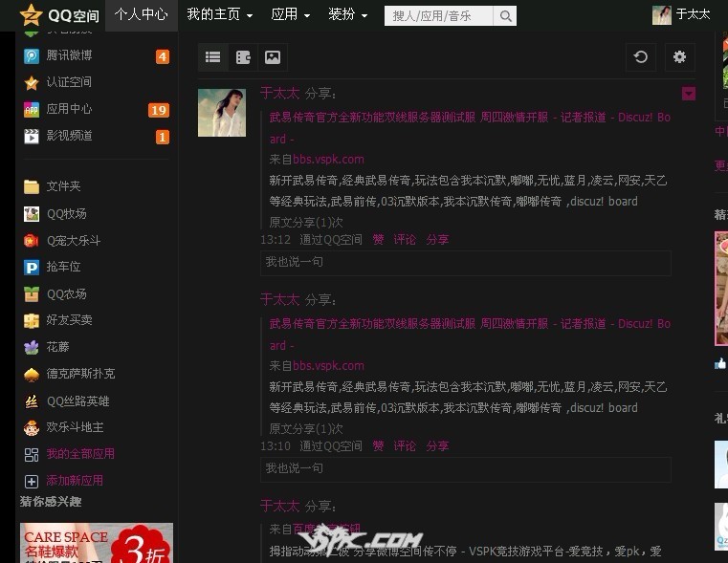Launch the QQ农场 icon
This screenshot has width=728, height=563.
point(32,294)
